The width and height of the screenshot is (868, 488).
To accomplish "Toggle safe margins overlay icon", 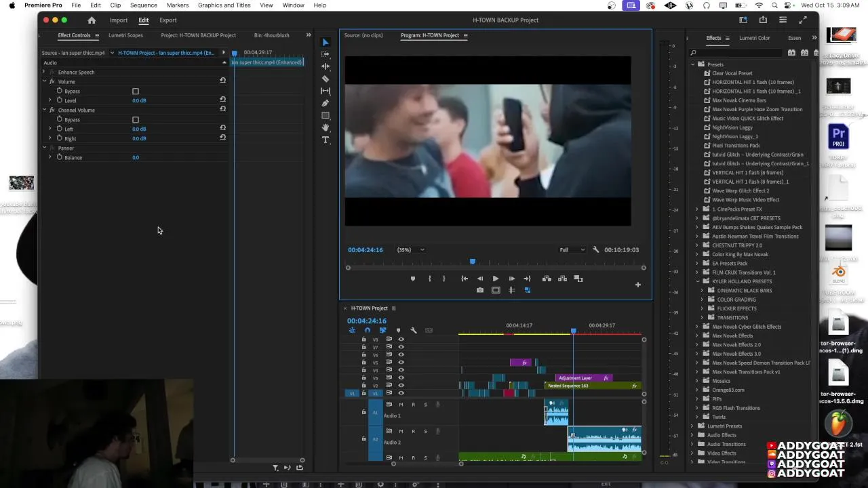I will point(496,290).
